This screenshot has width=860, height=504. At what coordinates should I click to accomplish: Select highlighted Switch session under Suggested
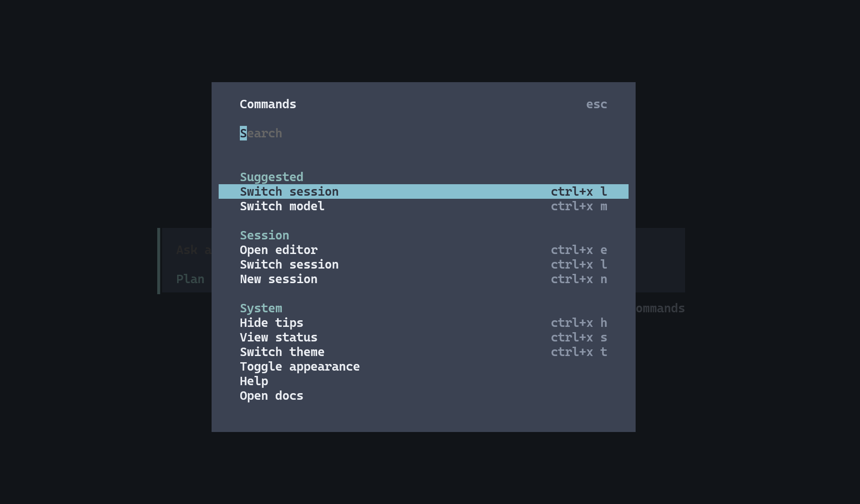(x=289, y=192)
